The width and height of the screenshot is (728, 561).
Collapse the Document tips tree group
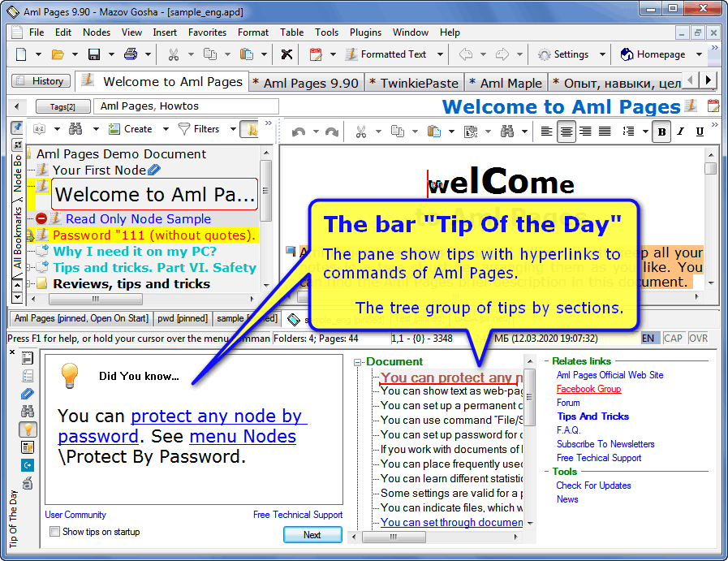[357, 362]
